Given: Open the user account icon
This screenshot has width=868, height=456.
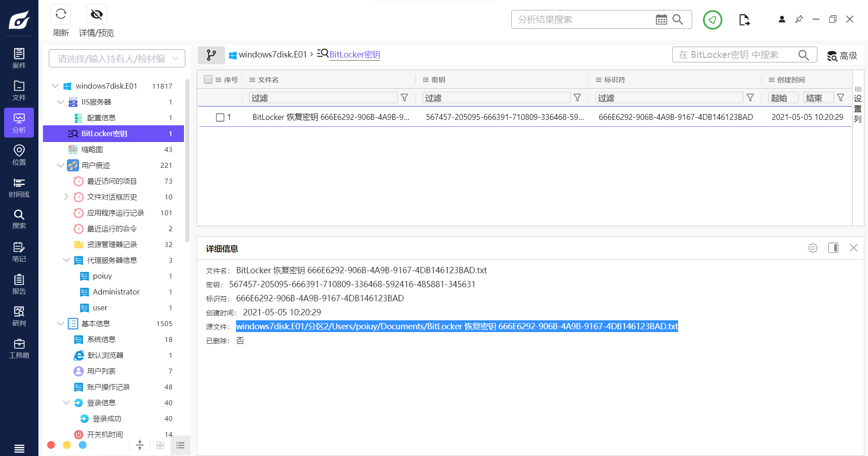Looking at the screenshot, I should click(x=782, y=19).
